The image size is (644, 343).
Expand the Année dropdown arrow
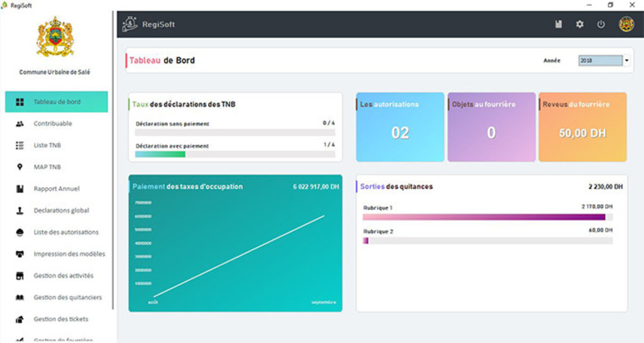point(626,61)
